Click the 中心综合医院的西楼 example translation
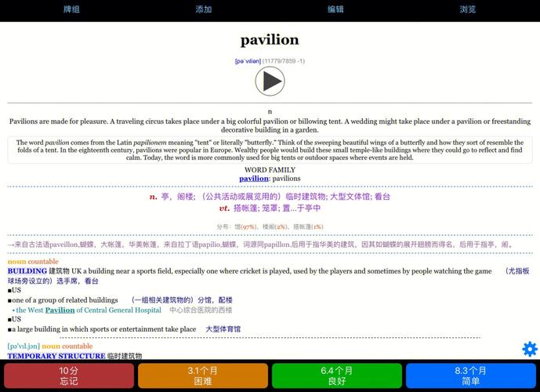This screenshot has height=392, width=540. [x=201, y=310]
